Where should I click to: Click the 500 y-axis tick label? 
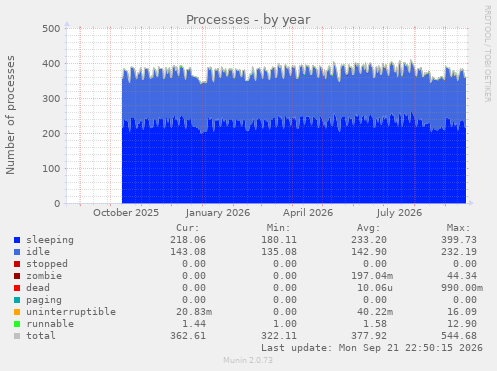coord(51,29)
